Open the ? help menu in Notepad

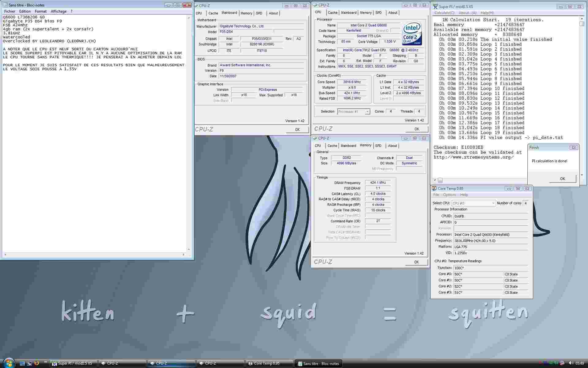(71, 11)
